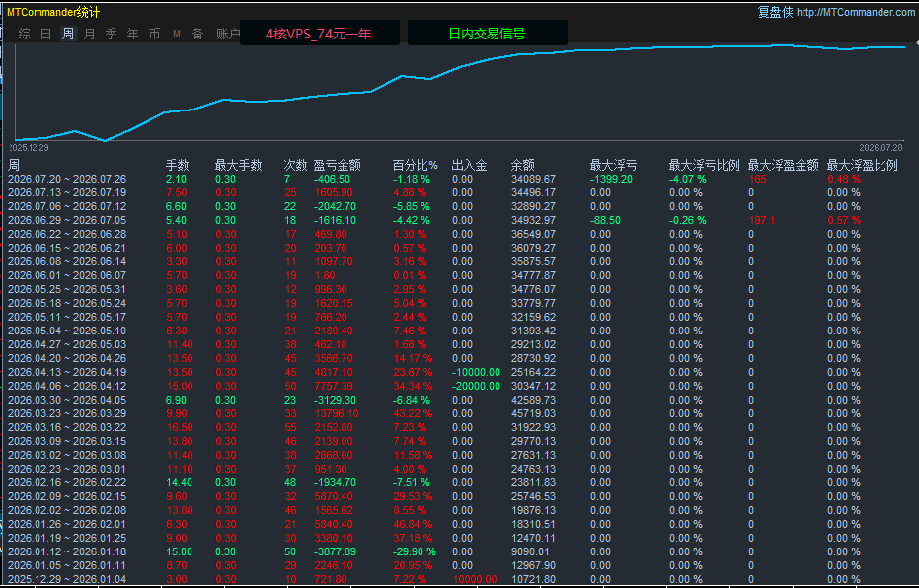
Task: Switch to the 币 currency tab
Action: tap(154, 34)
